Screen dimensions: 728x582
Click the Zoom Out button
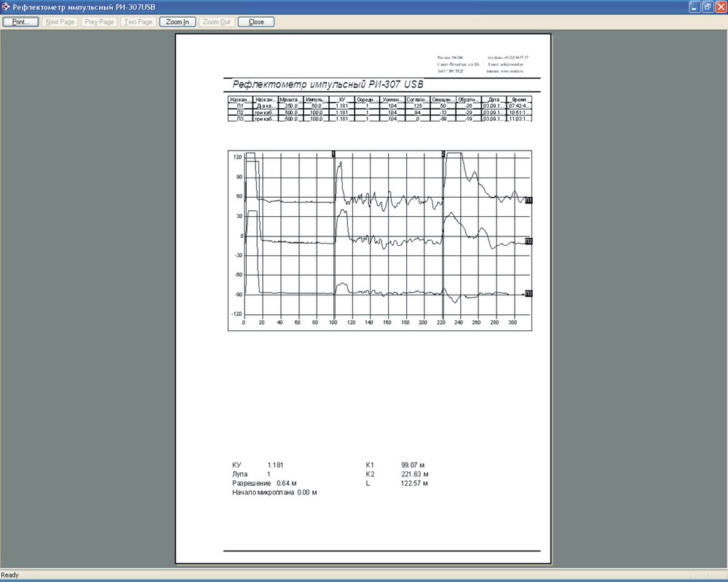(217, 22)
